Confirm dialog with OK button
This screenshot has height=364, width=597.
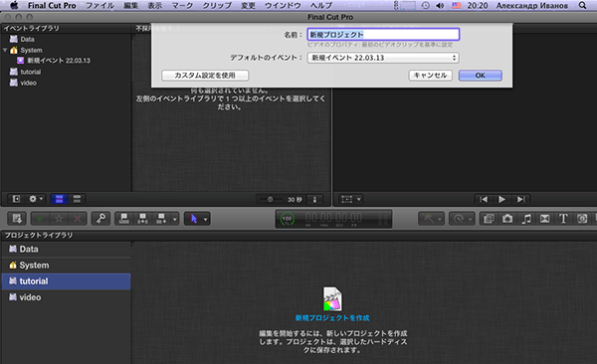click(481, 75)
